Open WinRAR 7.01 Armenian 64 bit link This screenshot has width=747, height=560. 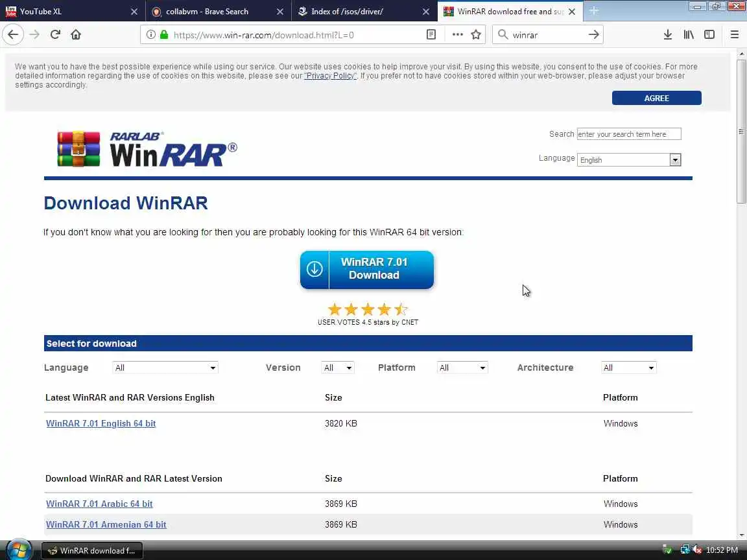[106, 524]
